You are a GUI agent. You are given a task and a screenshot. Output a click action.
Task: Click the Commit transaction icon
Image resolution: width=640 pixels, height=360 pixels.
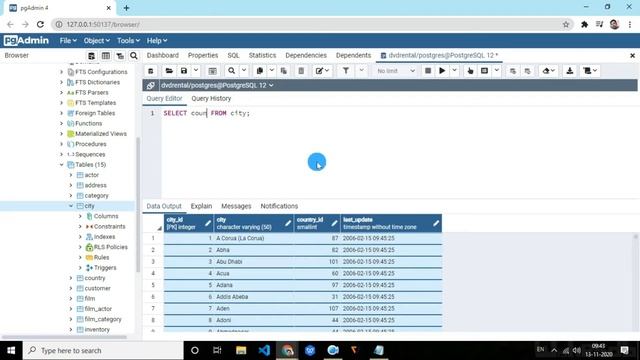coord(513,71)
